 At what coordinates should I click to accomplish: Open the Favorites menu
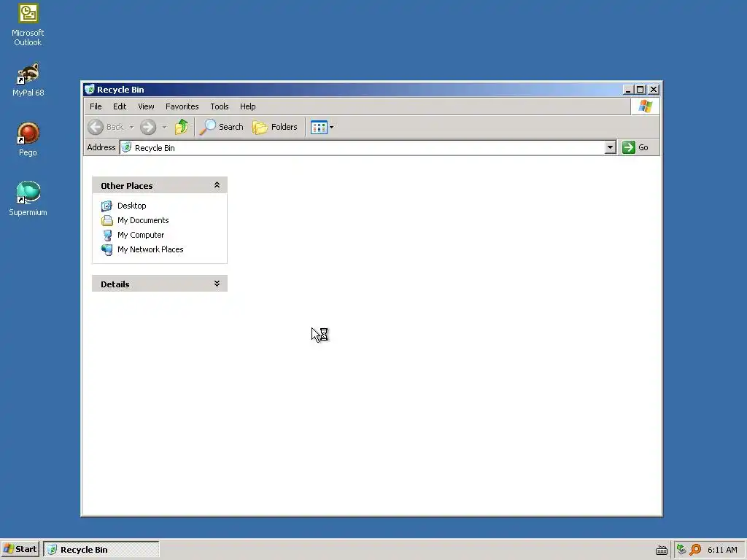pos(182,106)
